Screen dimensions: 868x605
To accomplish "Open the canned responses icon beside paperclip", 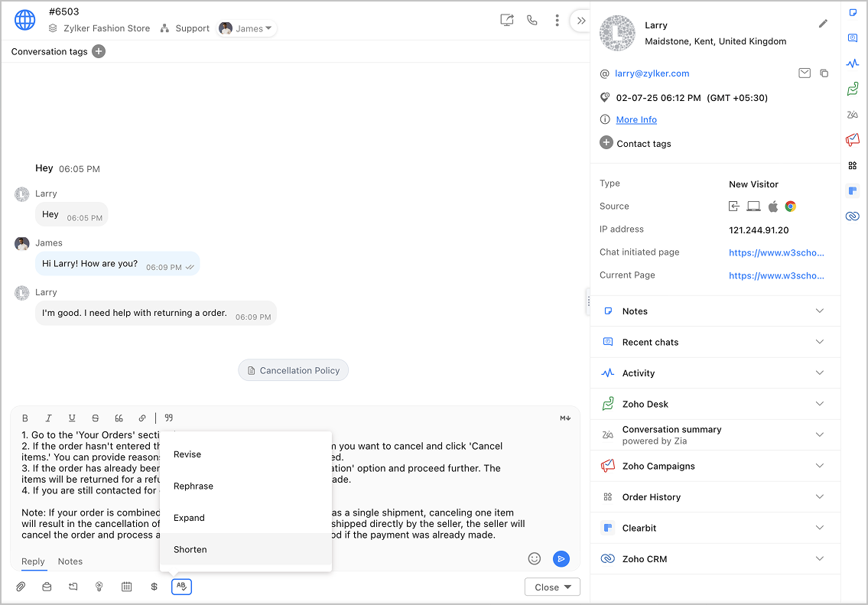I will pos(47,586).
